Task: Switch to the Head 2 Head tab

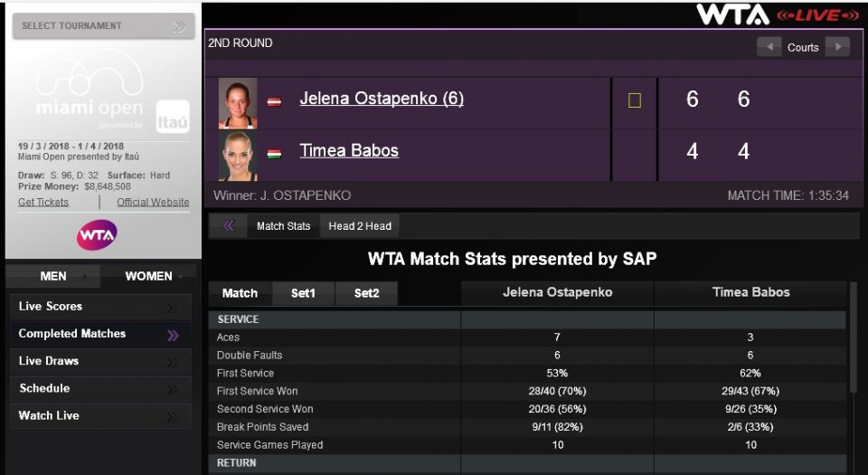Action: (360, 226)
